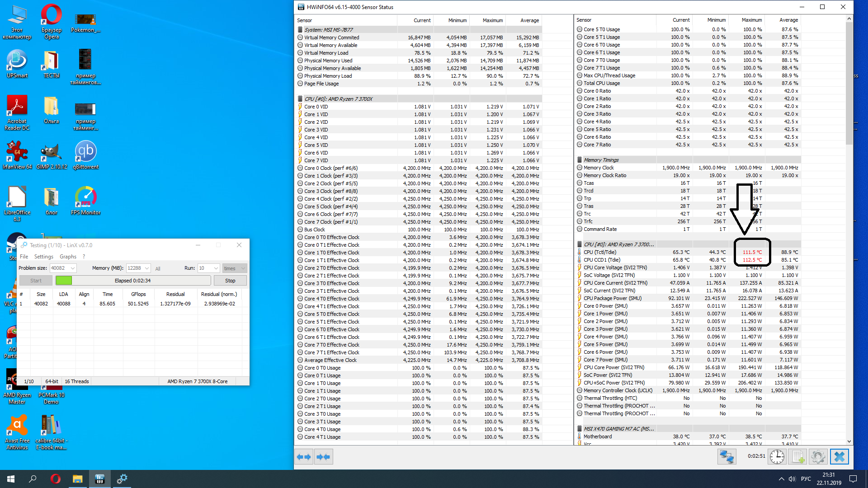Open HWiNFO sensor settings gear
Viewport: 868px width, 488px height.
[x=818, y=457]
